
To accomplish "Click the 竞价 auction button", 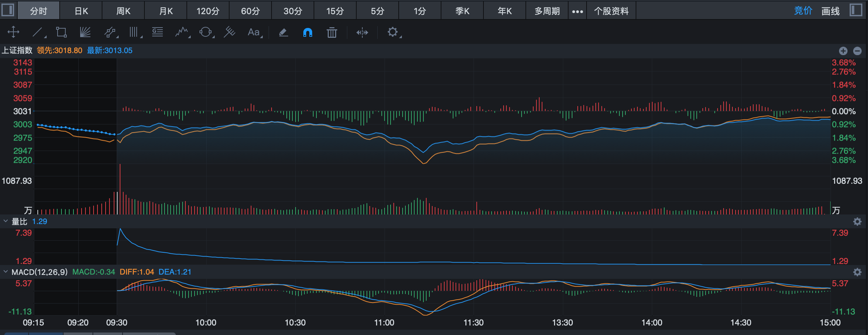I will tap(803, 11).
